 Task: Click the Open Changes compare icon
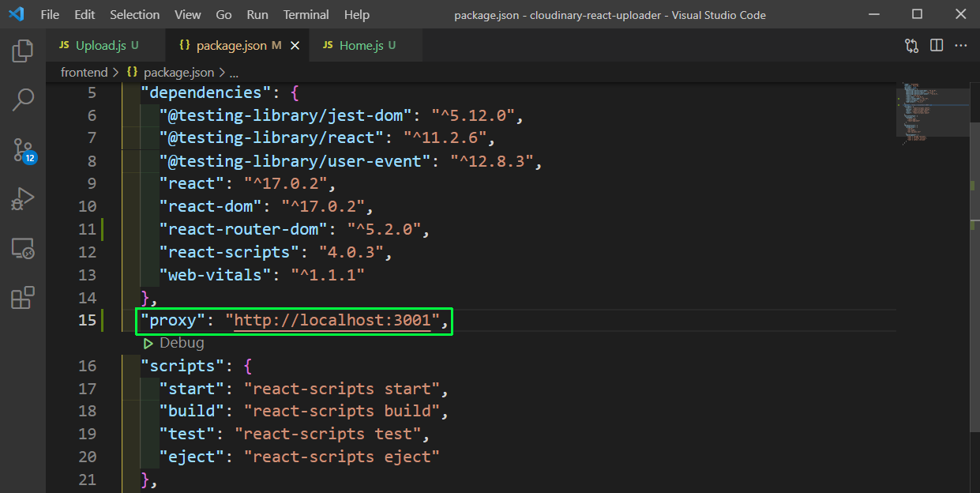(911, 46)
